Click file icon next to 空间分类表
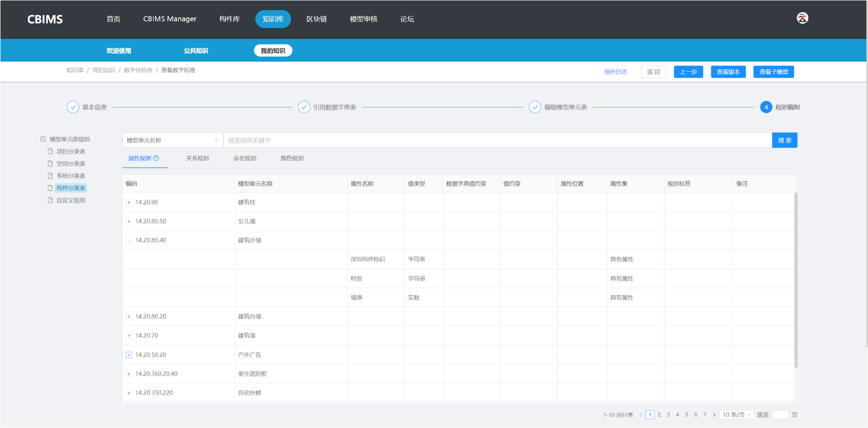The image size is (868, 428). click(50, 163)
